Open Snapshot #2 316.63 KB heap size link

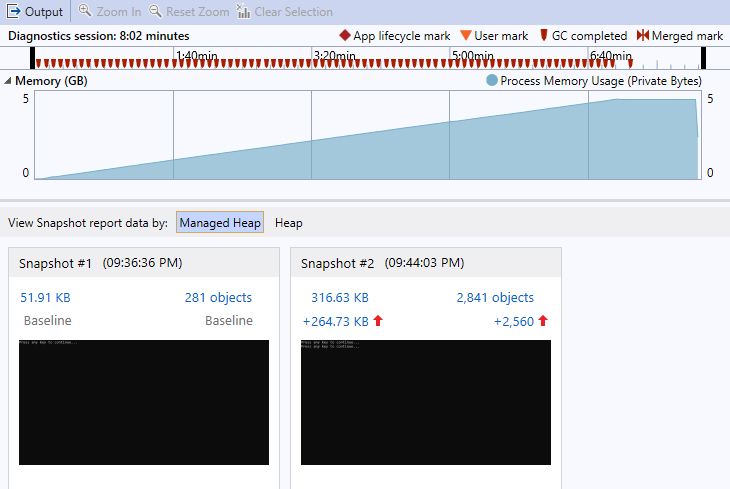point(340,298)
